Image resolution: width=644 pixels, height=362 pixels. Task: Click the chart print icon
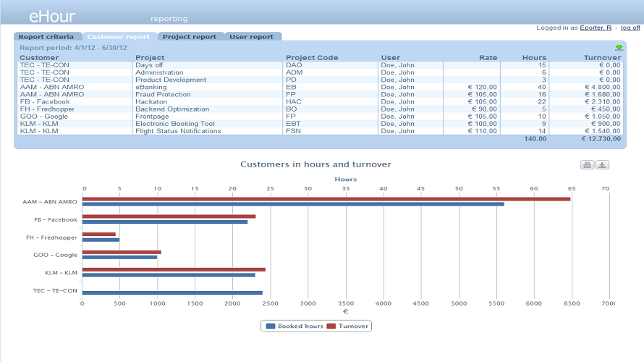[x=587, y=165]
